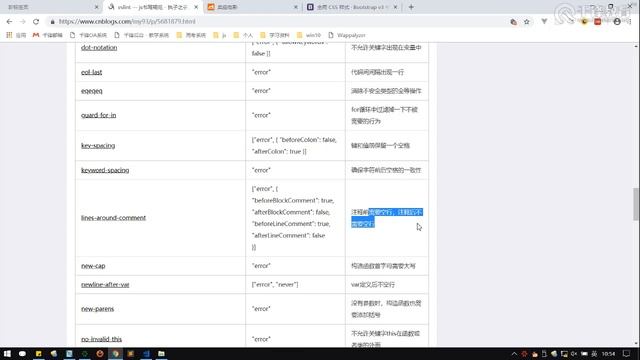Click the "error" value in eol-last row

[261, 72]
